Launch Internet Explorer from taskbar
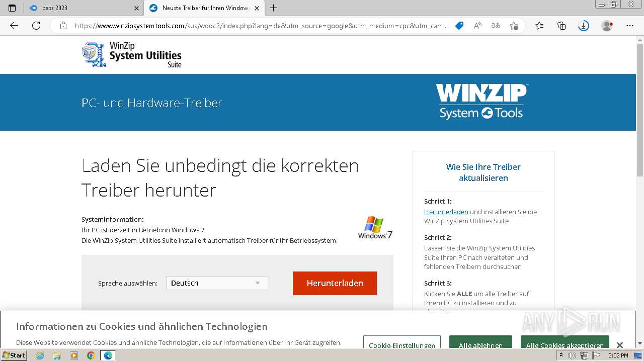 point(40,355)
